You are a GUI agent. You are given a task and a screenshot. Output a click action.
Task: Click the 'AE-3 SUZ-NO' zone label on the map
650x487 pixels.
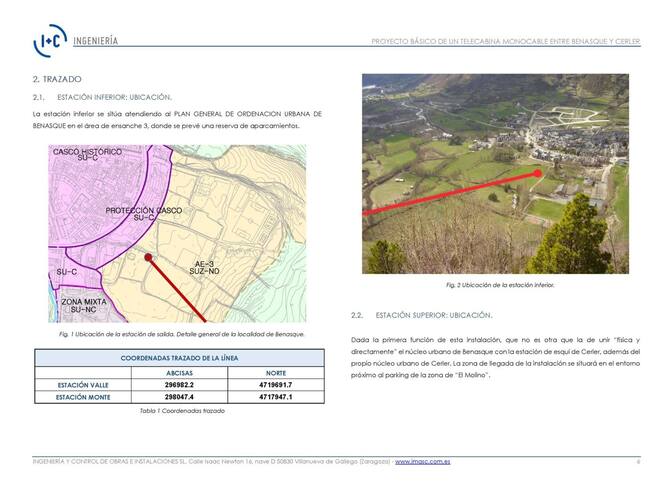202,268
